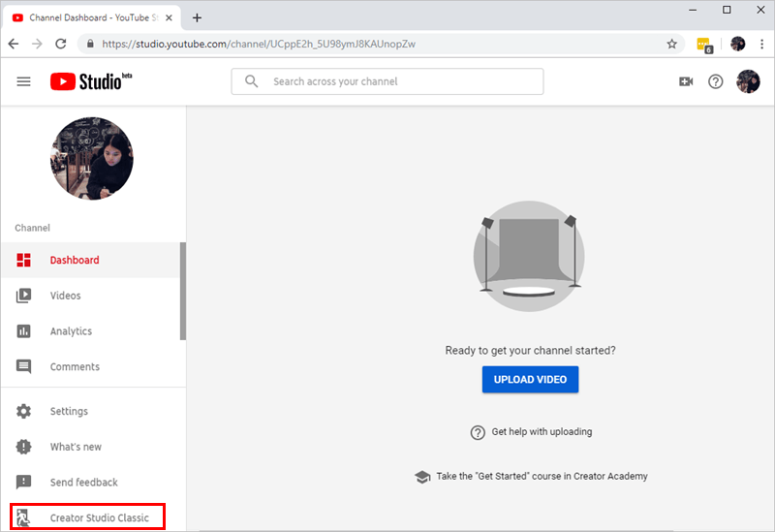Click the graduation cap Creator Academy icon

(x=422, y=477)
